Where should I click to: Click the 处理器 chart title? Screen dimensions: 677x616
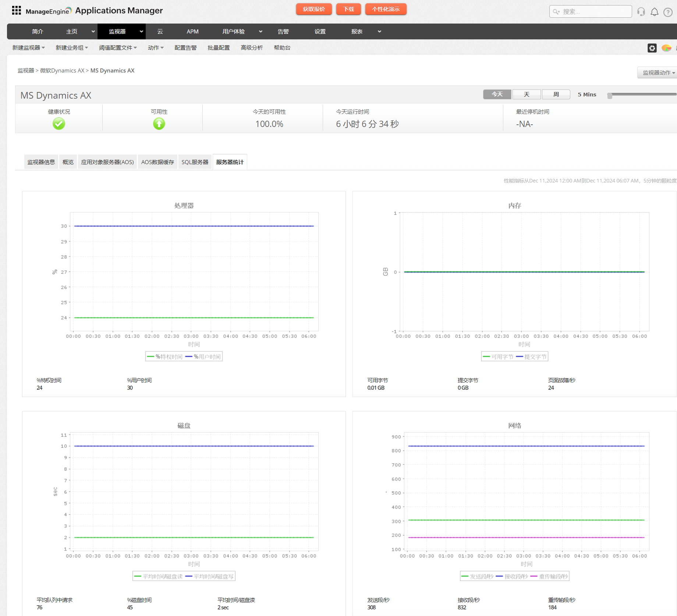(x=184, y=206)
